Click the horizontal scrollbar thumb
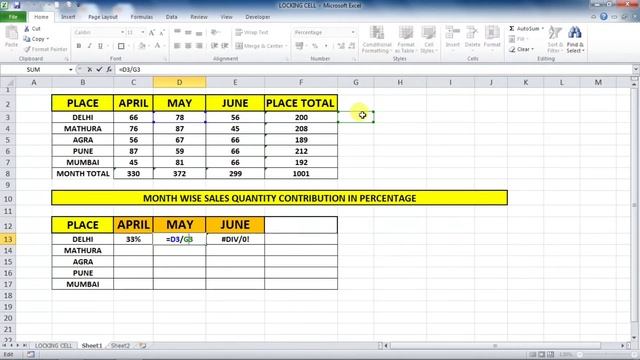 click(495, 346)
